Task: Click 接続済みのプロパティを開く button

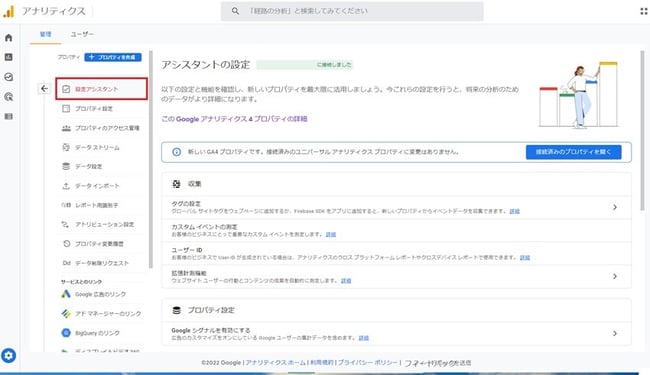Action: tap(573, 152)
